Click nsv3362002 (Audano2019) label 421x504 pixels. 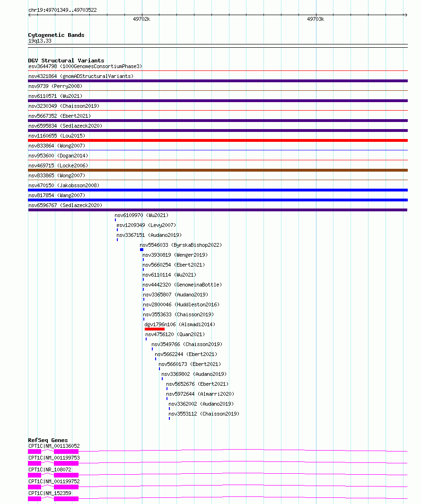click(201, 404)
